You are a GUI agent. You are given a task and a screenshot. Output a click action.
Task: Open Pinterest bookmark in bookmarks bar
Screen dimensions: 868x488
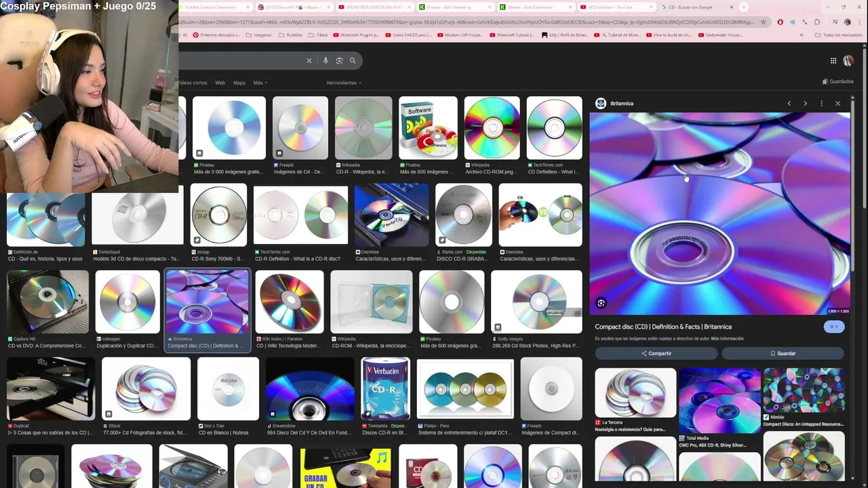pyautogui.click(x=216, y=35)
